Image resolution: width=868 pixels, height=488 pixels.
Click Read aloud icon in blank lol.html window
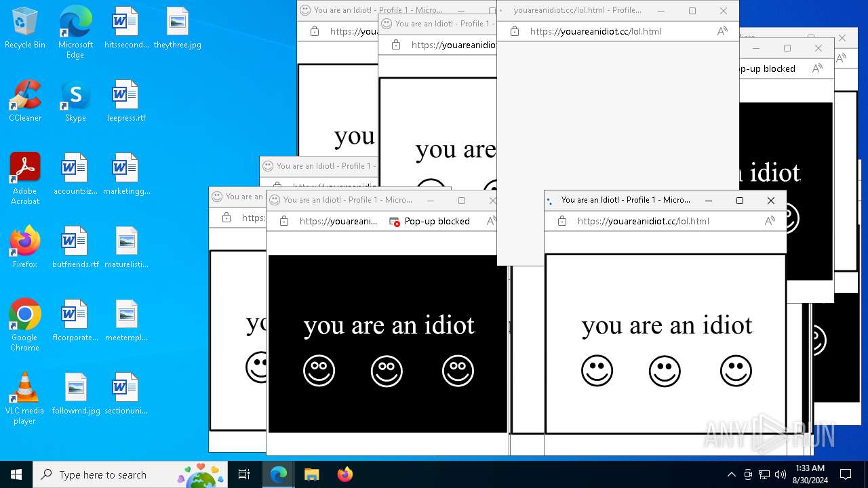point(722,31)
